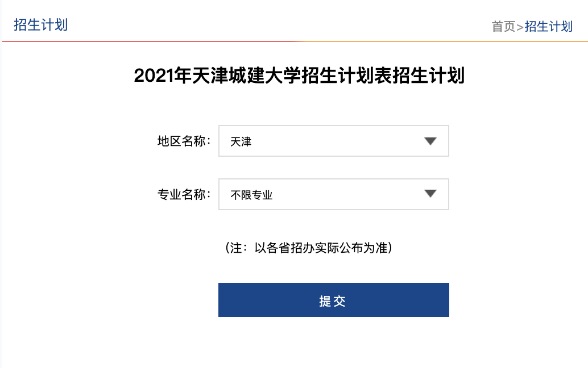This screenshot has width=588, height=368.
Task: Go to 首页 via the breadcrumb
Action: (503, 26)
